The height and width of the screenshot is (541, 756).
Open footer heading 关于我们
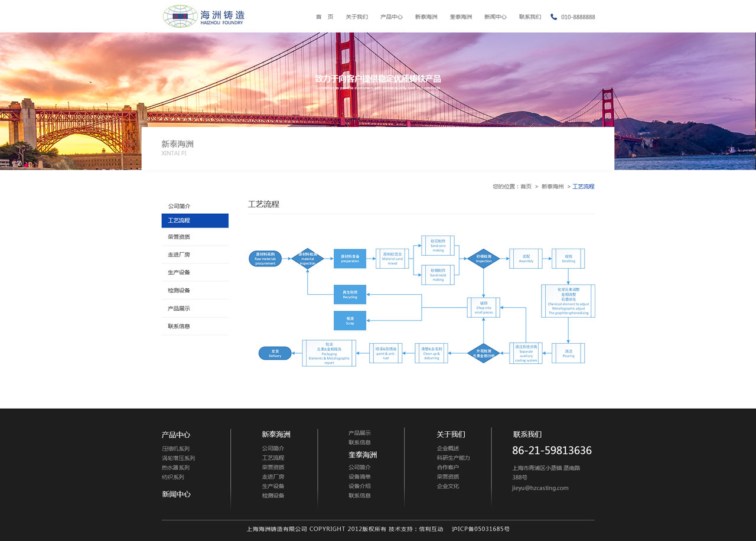coord(451,435)
